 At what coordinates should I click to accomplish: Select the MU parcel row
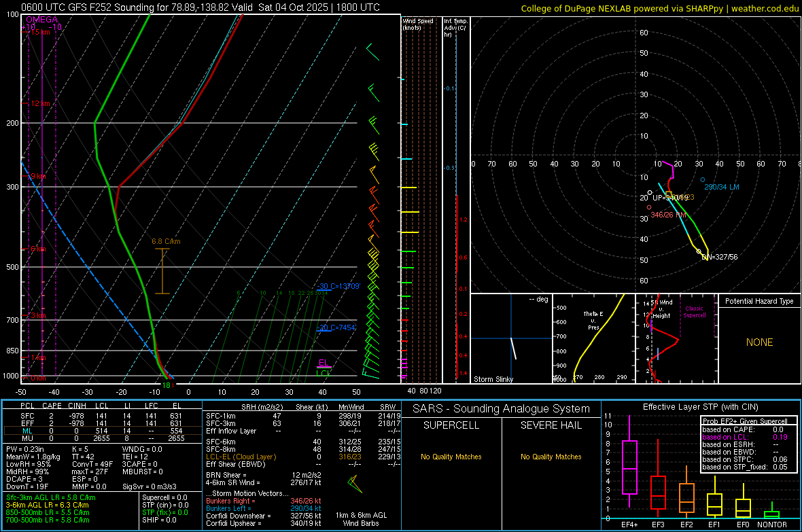pos(102,438)
